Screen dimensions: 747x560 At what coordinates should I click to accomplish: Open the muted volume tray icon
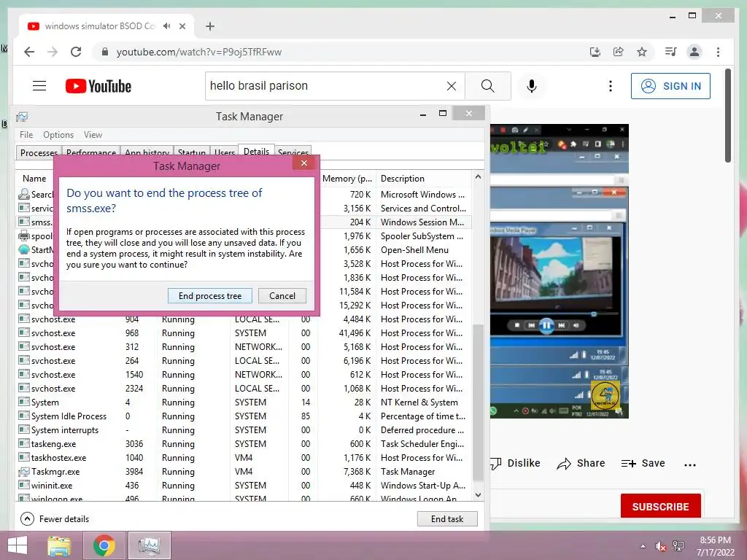click(x=660, y=546)
